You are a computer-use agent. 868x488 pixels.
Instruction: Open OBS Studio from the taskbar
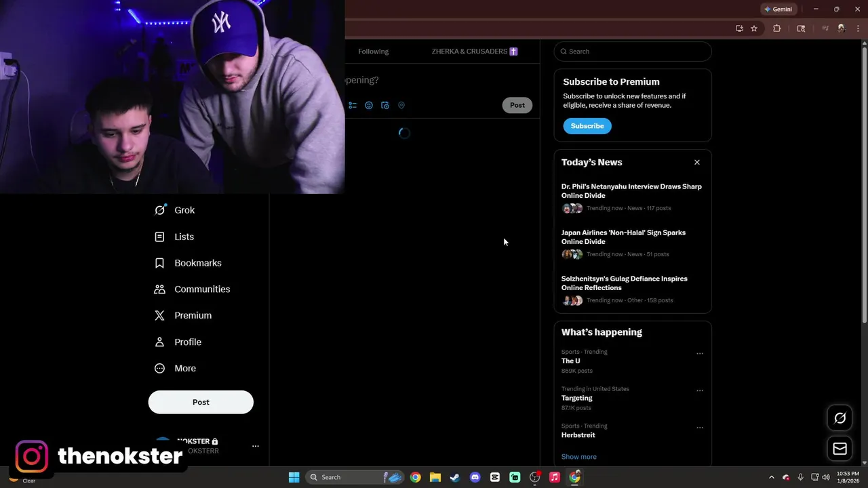click(x=534, y=477)
